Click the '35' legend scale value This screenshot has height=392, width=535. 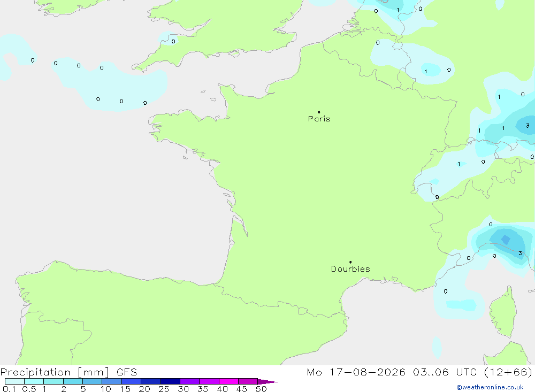203,389
